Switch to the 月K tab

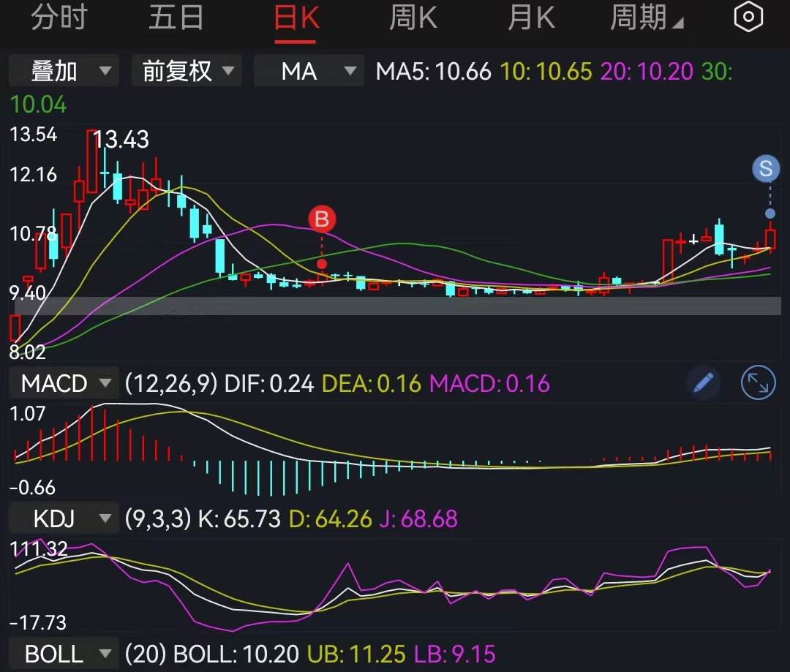pyautogui.click(x=530, y=16)
